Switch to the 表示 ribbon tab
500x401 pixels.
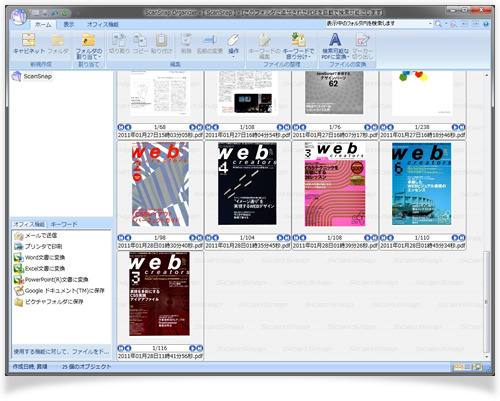pos(69,25)
